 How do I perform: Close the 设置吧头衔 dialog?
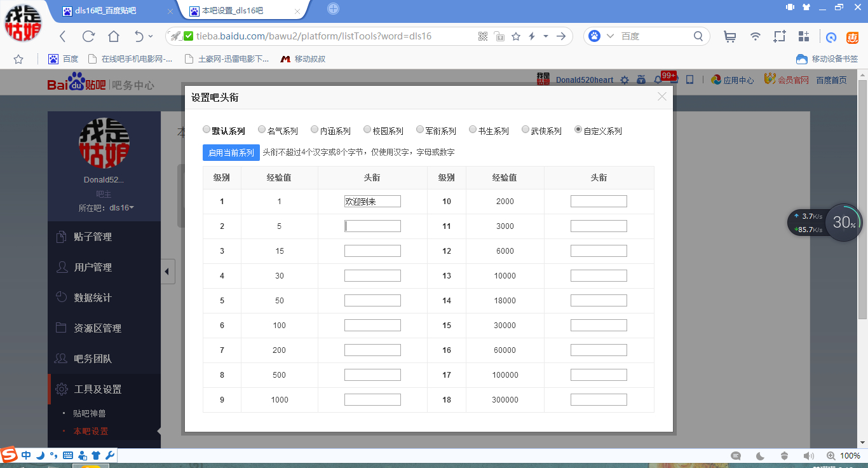[662, 97]
